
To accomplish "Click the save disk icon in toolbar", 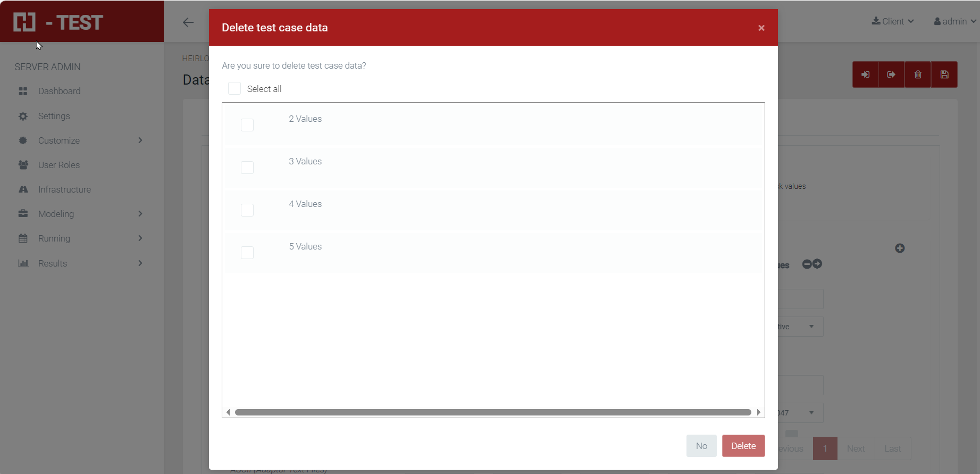I will [944, 74].
